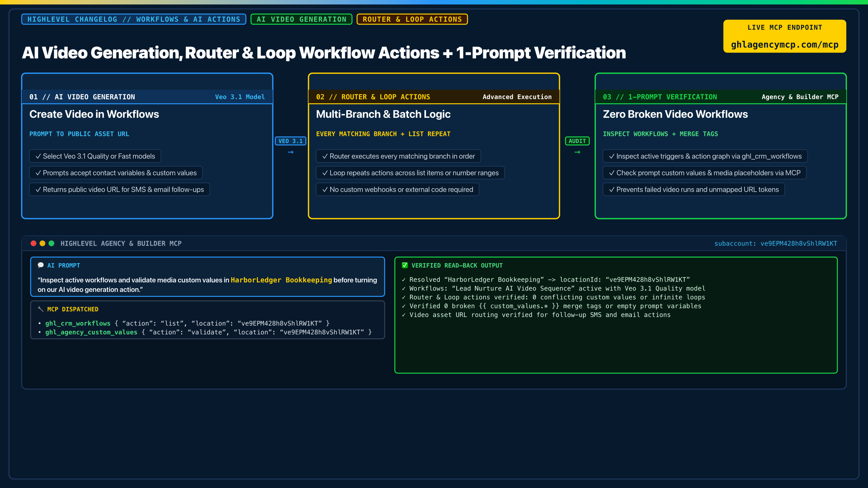Viewport: 868px width, 488px height.
Task: Click the 'Lead Nurture AI Video Sequence' output line
Action: tap(554, 288)
